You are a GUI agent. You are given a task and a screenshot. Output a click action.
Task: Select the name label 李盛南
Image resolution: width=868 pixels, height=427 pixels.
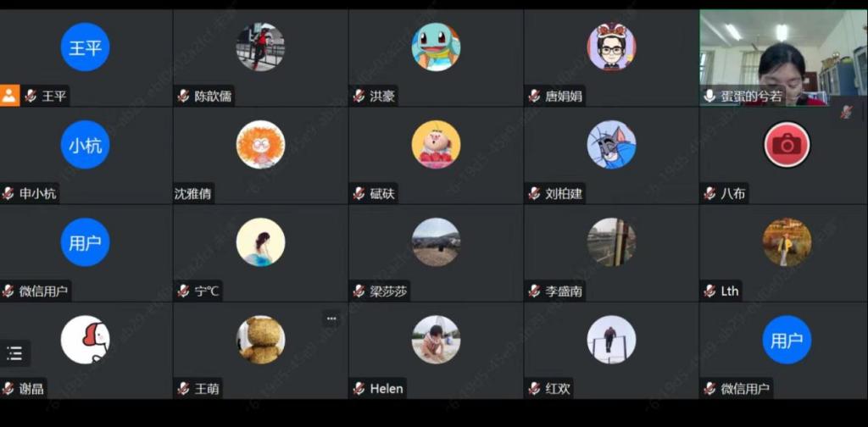tap(564, 291)
